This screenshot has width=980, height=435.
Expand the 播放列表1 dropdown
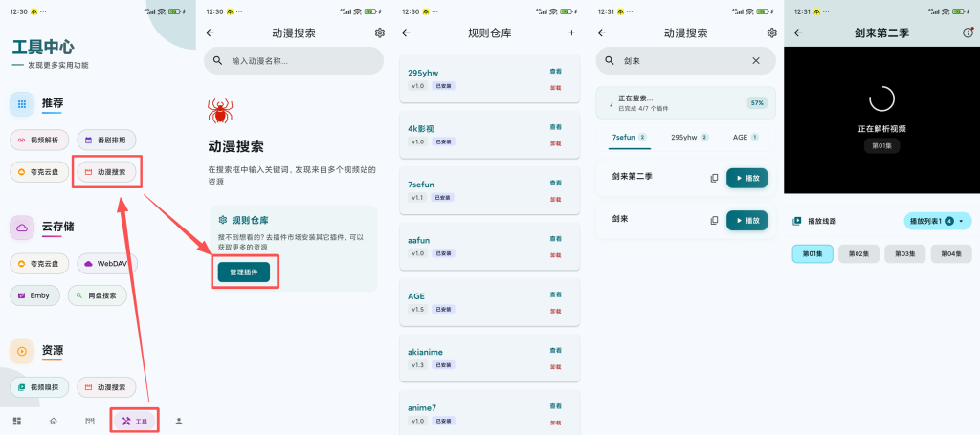pyautogui.click(x=937, y=221)
